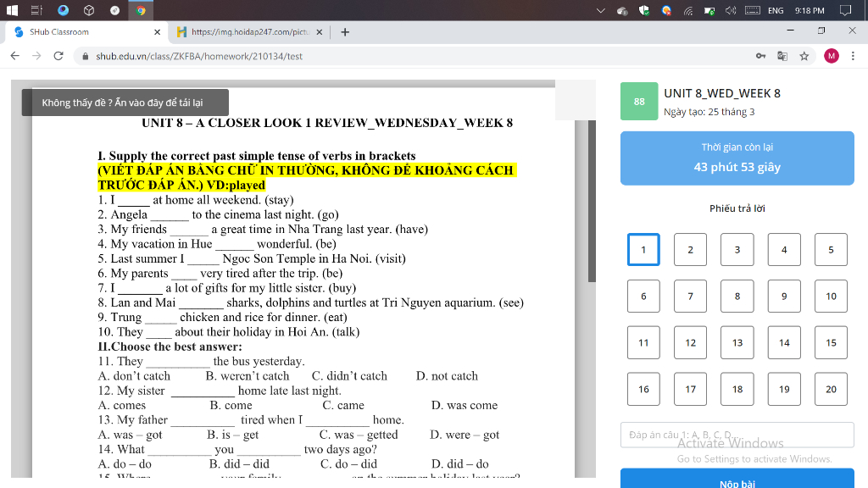868x488 pixels.
Task: Select answer sheet question 5
Action: pyautogui.click(x=831, y=250)
